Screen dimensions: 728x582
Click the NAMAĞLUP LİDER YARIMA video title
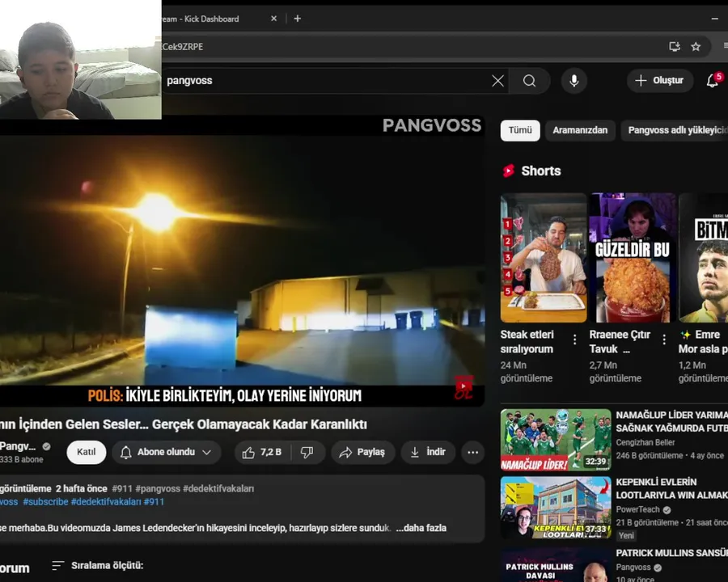tap(672, 421)
